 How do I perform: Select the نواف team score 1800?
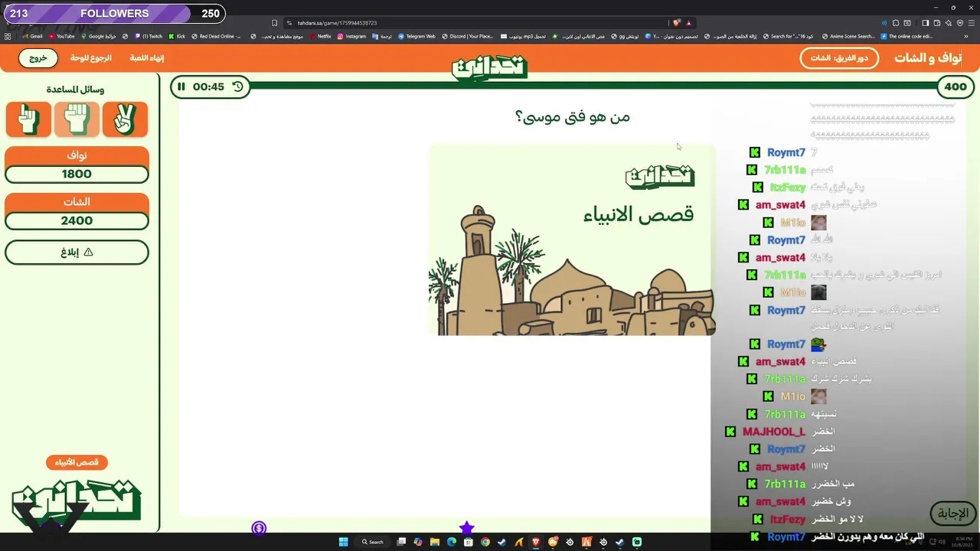coord(77,174)
